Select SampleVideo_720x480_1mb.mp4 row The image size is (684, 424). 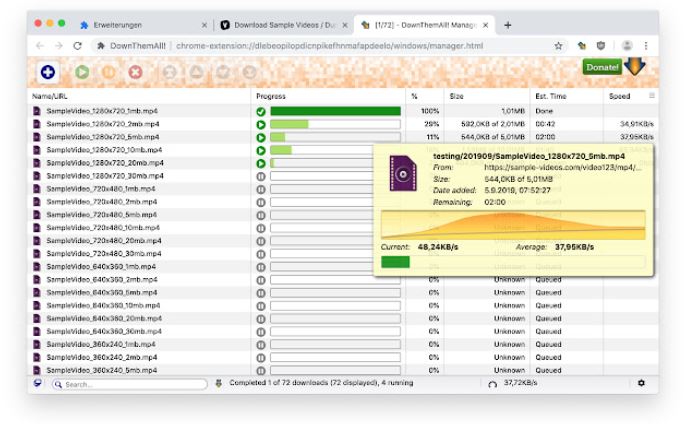pos(201,189)
